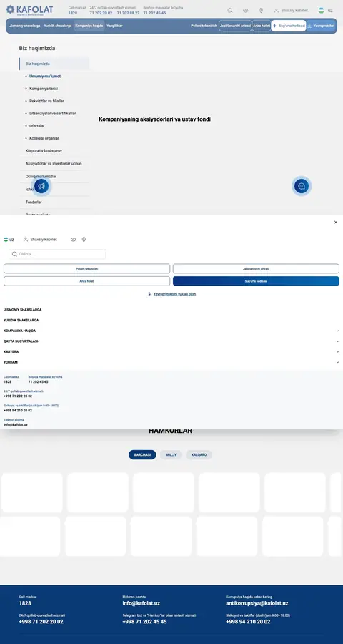Click +998 94 210 20 02 in the menu panel
Viewport: 343px width, 644px height.
(18, 410)
